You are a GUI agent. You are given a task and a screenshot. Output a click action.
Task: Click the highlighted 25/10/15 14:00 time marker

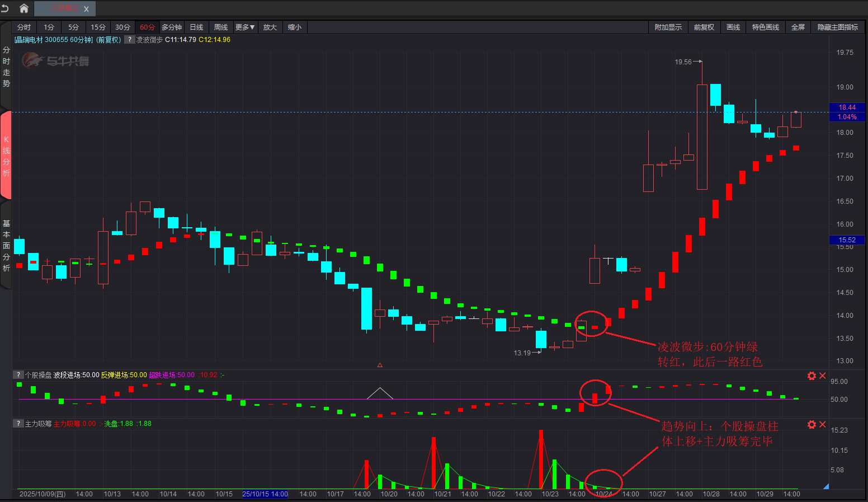265,494
